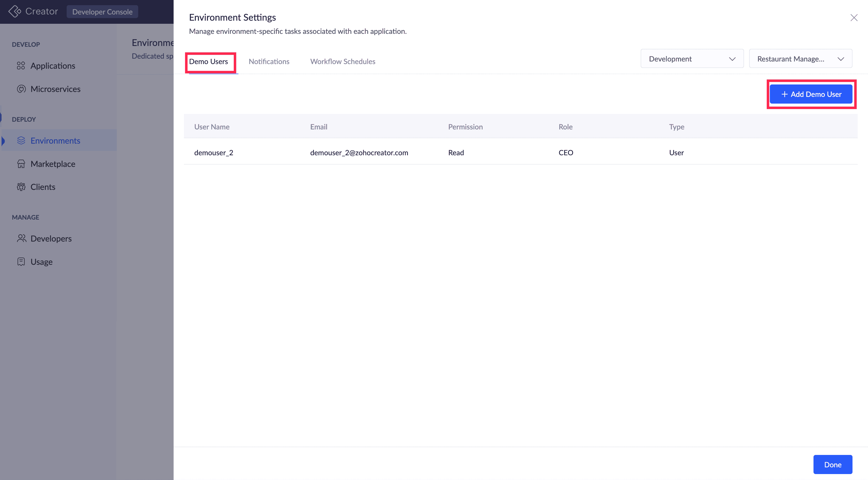
Task: Select the demouser_2 table row
Action: 520,152
